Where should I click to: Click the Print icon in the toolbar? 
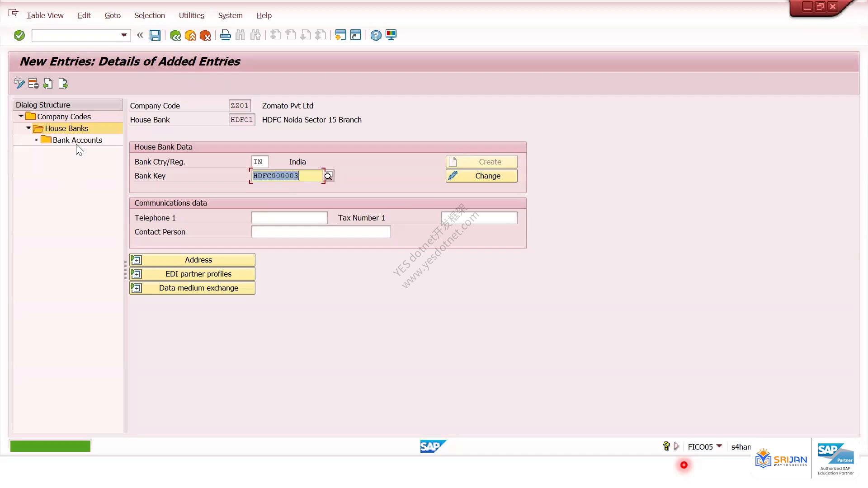coord(225,35)
